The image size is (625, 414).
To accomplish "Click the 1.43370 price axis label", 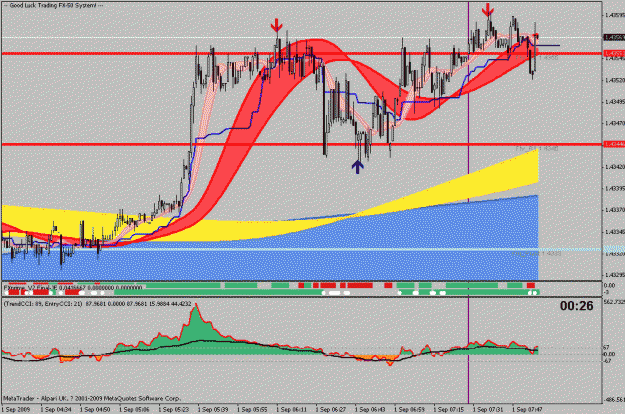I will point(615,210).
